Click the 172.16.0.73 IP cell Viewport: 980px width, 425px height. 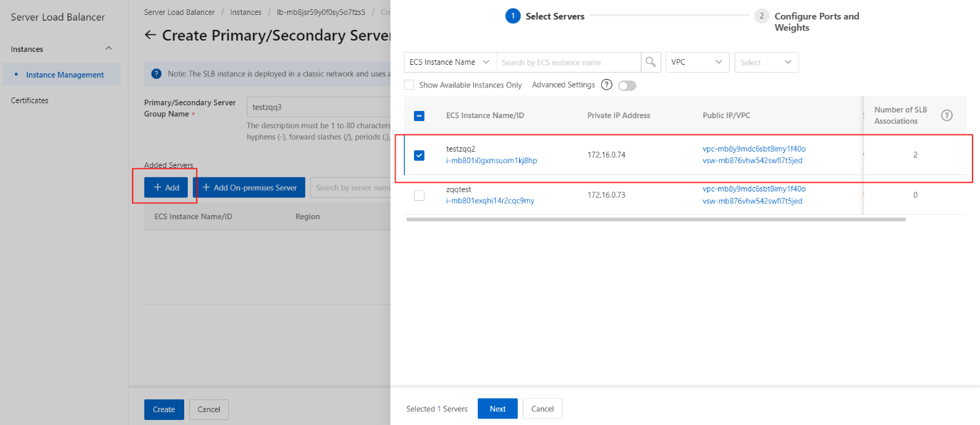click(607, 195)
